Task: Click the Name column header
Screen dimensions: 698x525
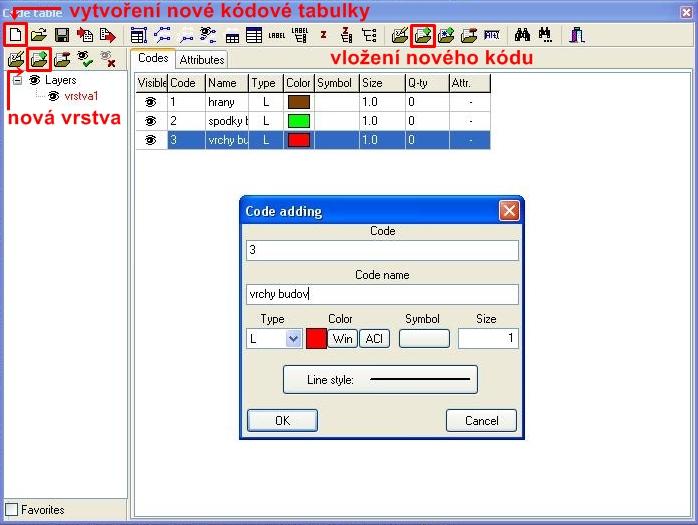Action: tap(227, 83)
